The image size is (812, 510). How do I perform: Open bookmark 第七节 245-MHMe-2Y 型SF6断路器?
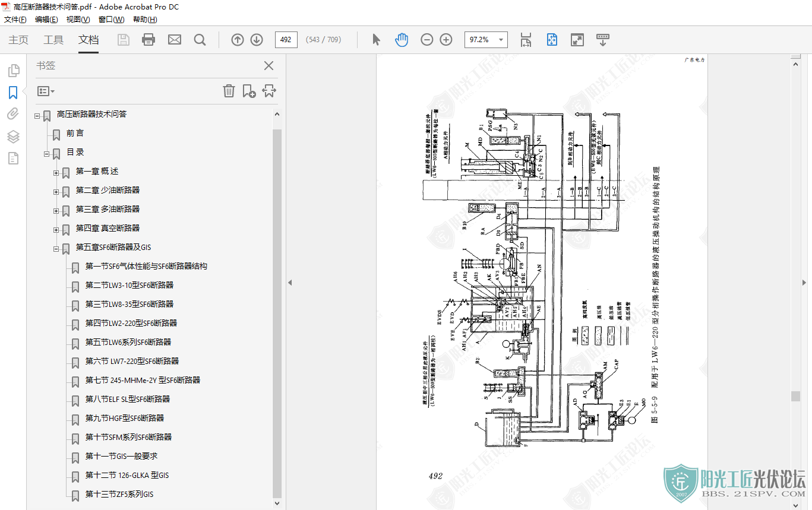[143, 380]
